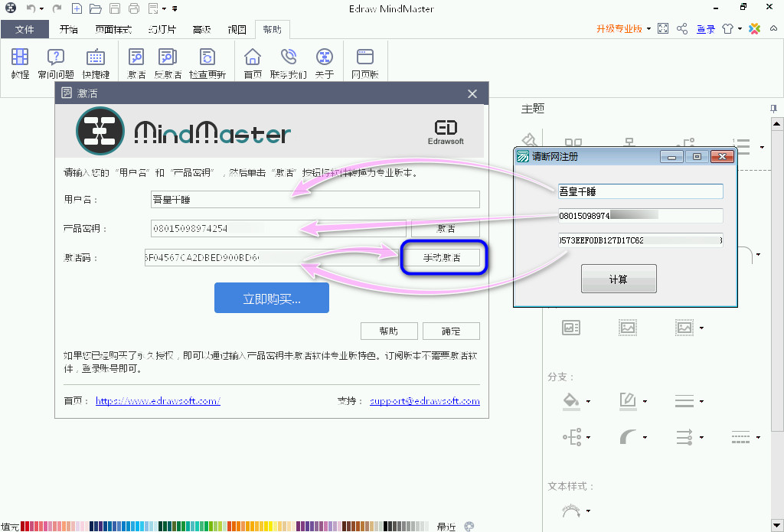Open the 文件 file menu
Screen dimensions: 784x532
[24, 30]
